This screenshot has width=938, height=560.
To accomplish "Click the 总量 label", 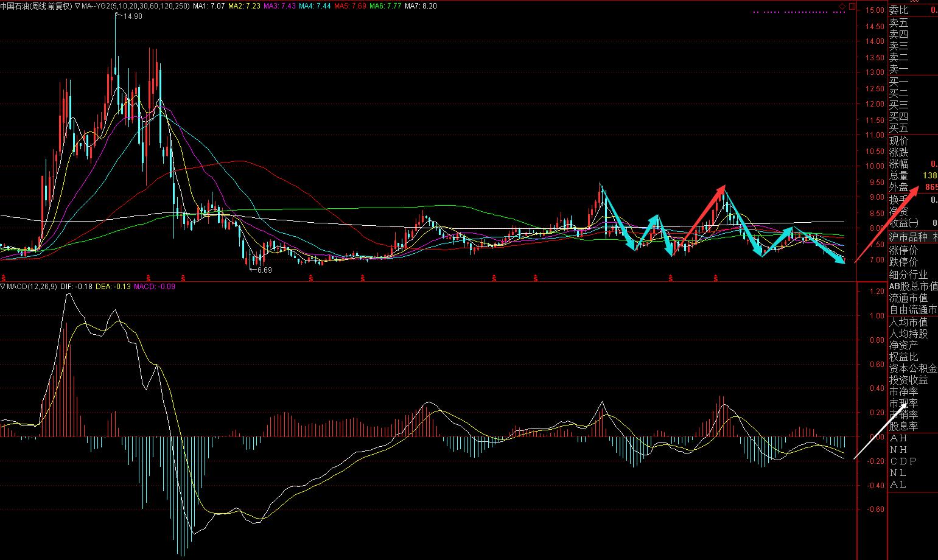I will tap(898, 176).
